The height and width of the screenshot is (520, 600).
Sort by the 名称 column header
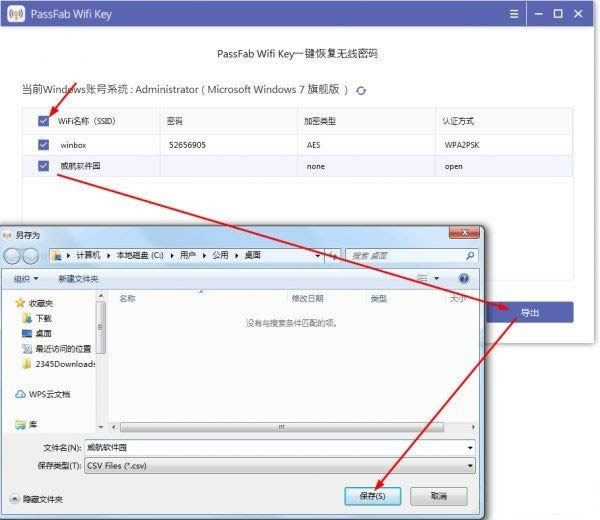click(127, 298)
